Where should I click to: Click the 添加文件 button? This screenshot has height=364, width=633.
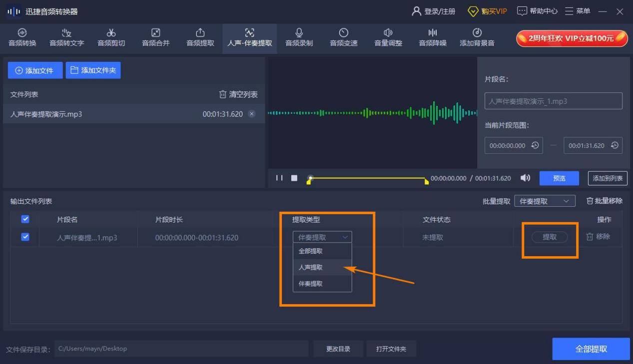[35, 70]
